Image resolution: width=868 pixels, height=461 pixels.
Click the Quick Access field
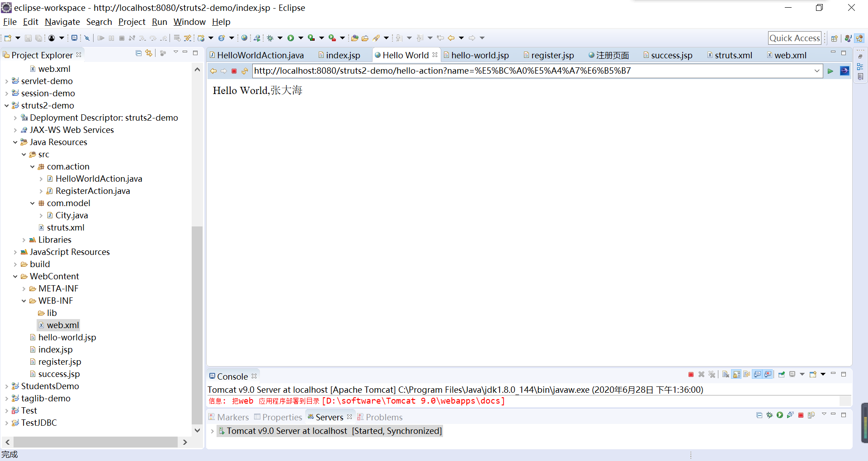click(x=794, y=38)
